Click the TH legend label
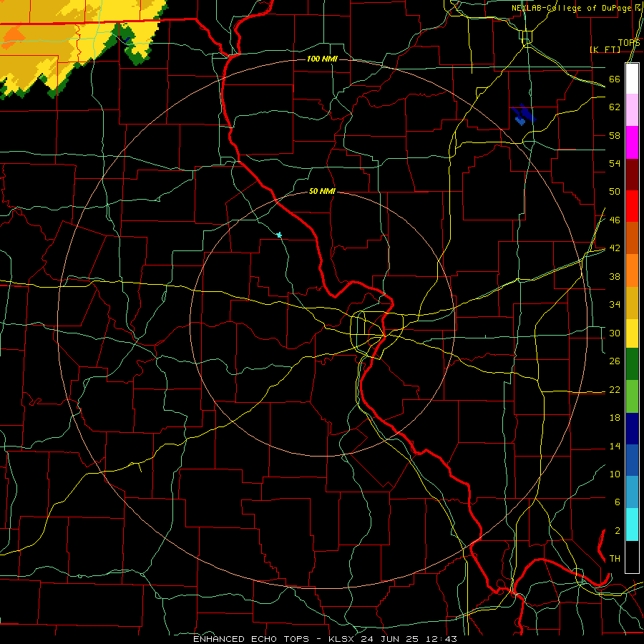The height and width of the screenshot is (644, 644). coord(615,558)
